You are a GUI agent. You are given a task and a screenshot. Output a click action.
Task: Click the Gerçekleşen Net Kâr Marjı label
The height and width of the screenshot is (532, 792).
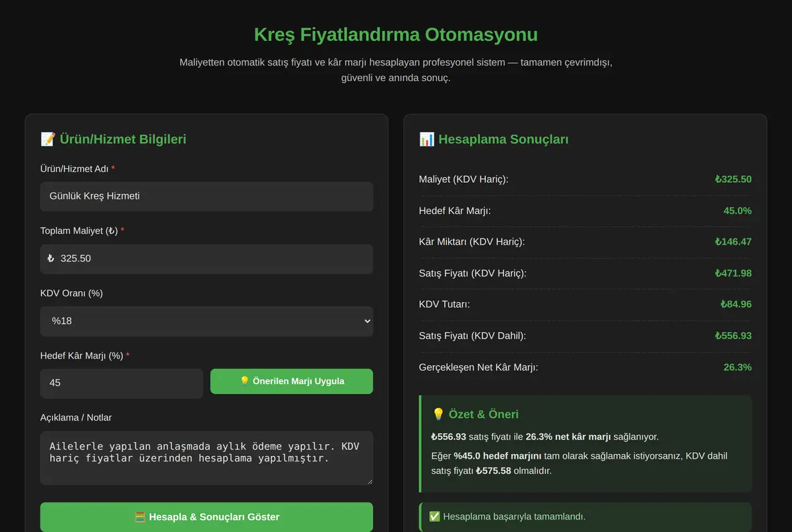[x=478, y=367]
